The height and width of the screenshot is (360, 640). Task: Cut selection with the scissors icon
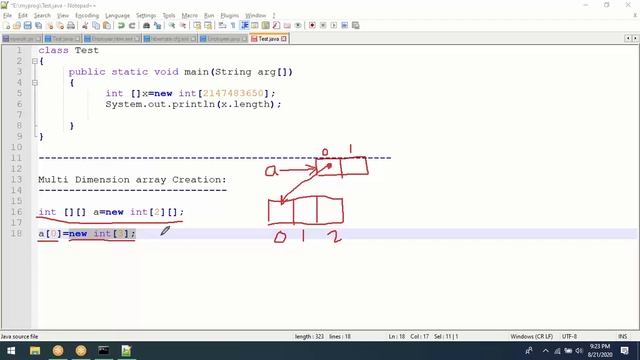[85, 25]
